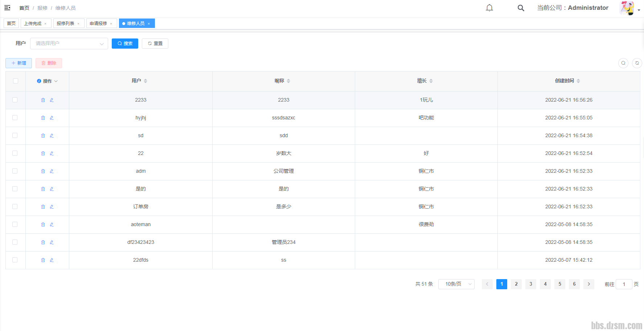Image resolution: width=644 pixels, height=331 pixels.
Task: Click the page jump number input field
Action: 624,284
